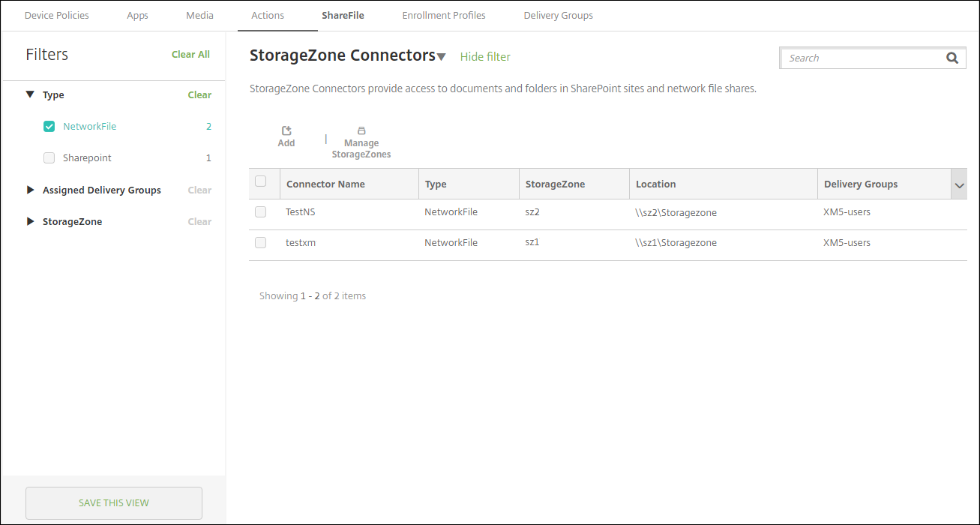Open the table column chooser chevron

[958, 184]
